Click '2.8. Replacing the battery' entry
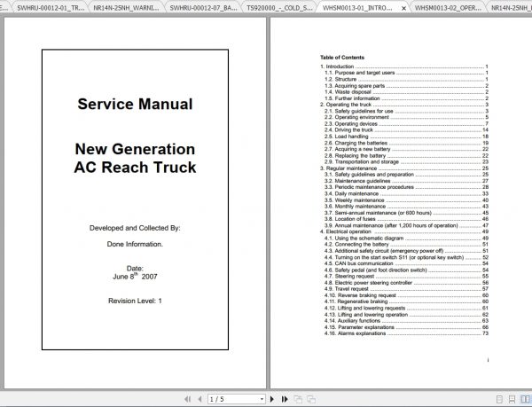The width and height of the screenshot is (532, 407). click(x=406, y=155)
